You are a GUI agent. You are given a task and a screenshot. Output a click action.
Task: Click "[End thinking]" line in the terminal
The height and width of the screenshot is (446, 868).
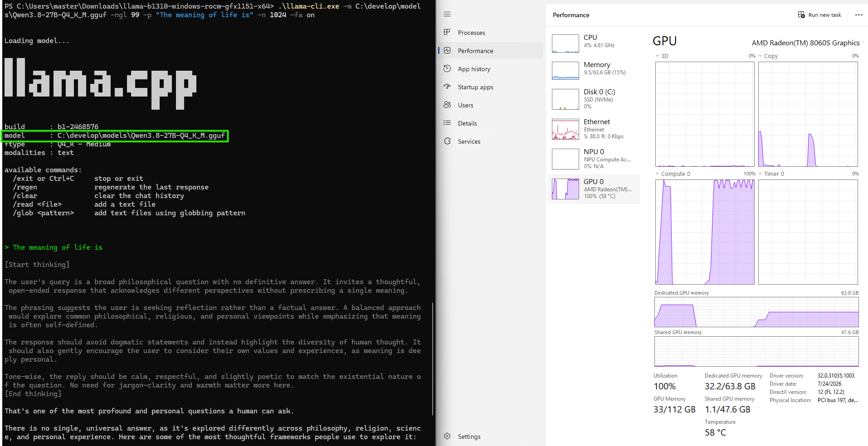point(33,394)
